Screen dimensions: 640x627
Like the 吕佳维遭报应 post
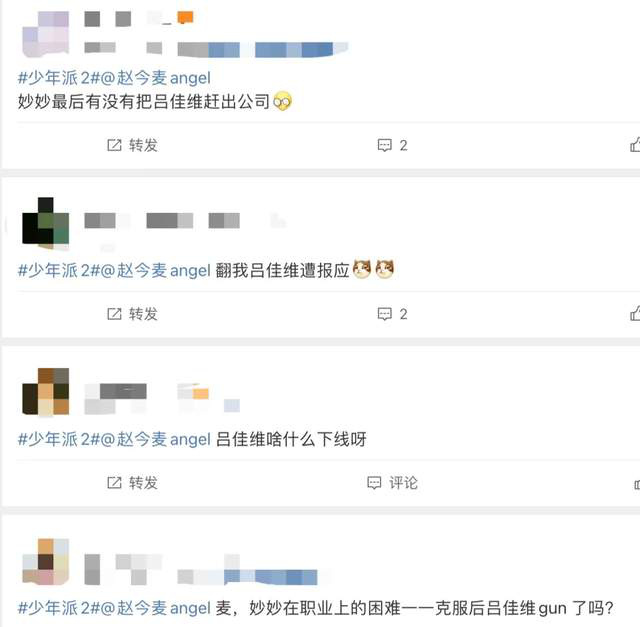[635, 314]
